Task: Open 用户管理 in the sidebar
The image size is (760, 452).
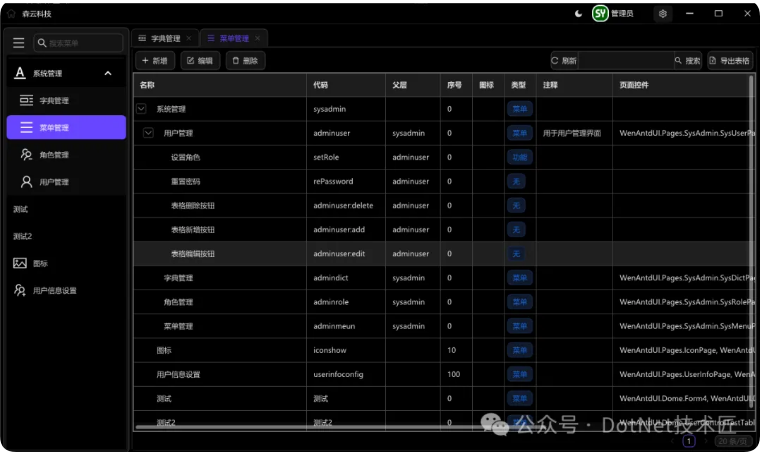Action: pyautogui.click(x=66, y=182)
